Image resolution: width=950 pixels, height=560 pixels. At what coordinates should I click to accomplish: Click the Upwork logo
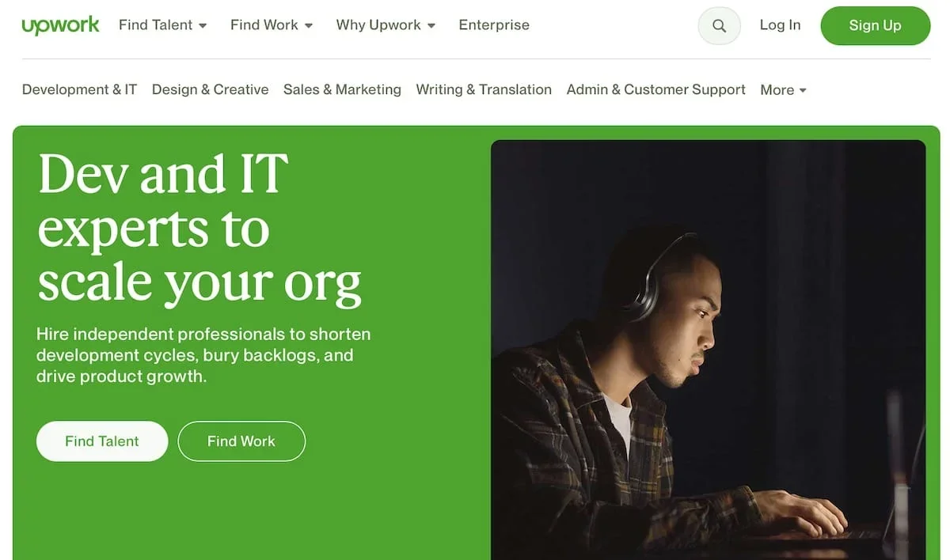tap(60, 25)
